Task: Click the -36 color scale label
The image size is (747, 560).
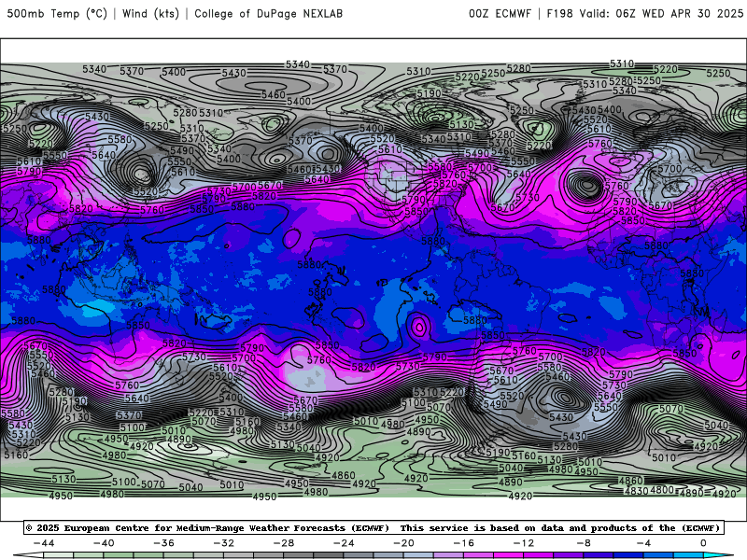Action: [164, 543]
